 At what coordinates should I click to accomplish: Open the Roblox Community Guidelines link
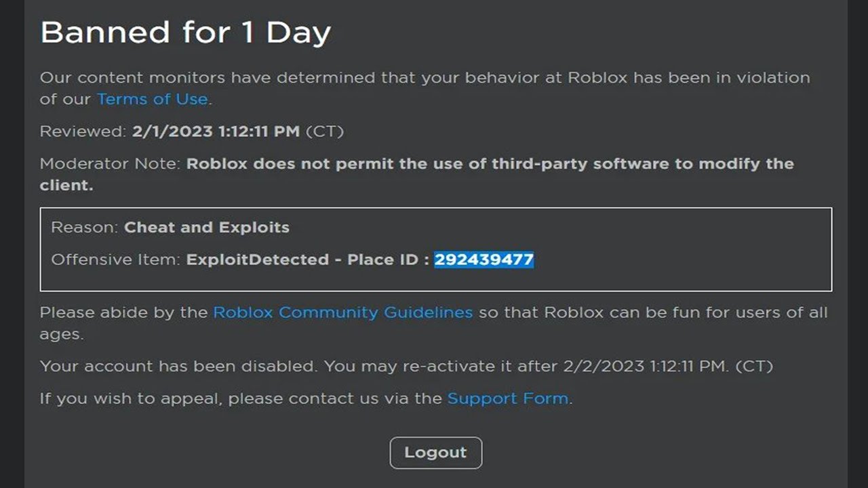[342, 312]
